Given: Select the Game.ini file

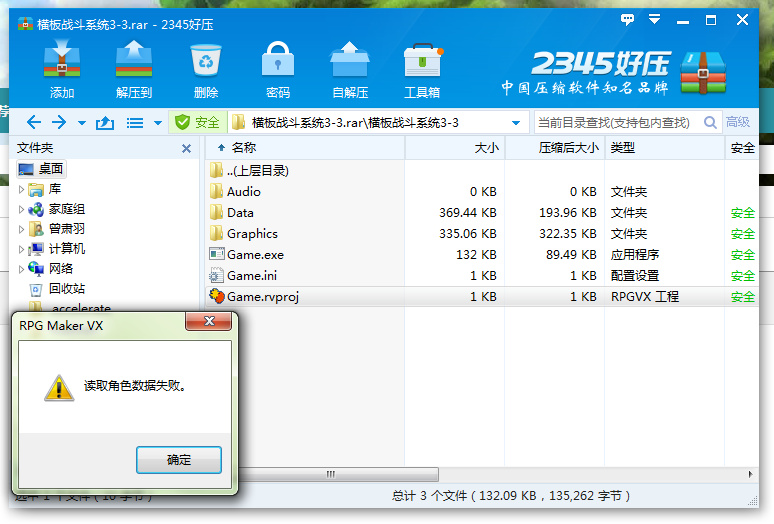Looking at the screenshot, I should click(x=482, y=275).
